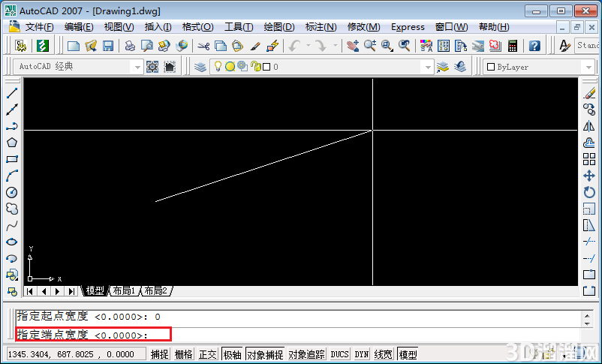Select the Scale tool
602x364 pixels.
coord(589,209)
